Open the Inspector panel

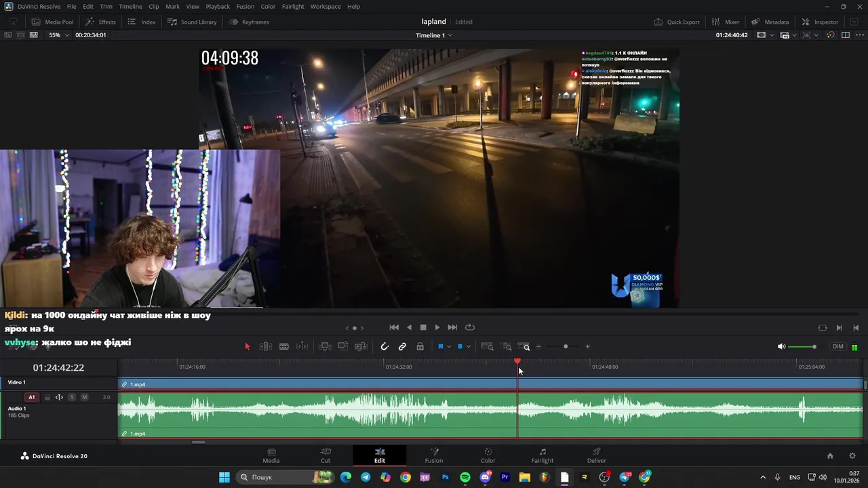point(820,22)
